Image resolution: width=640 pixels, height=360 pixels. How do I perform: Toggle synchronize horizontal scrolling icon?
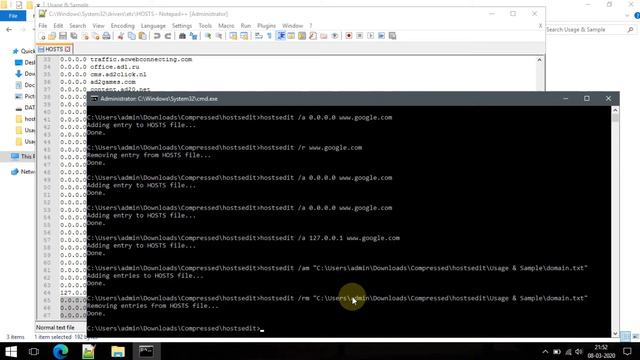244,36
